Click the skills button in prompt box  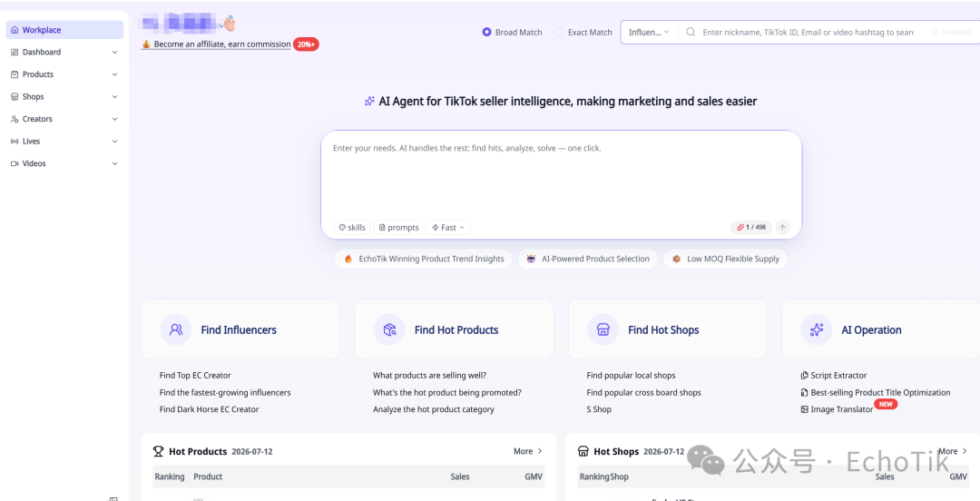pyautogui.click(x=352, y=228)
